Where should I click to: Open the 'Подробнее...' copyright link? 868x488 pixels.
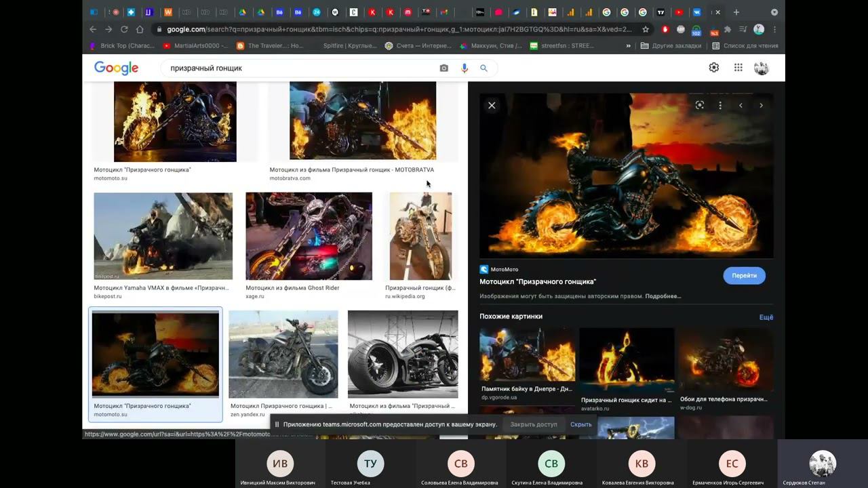[x=663, y=296]
